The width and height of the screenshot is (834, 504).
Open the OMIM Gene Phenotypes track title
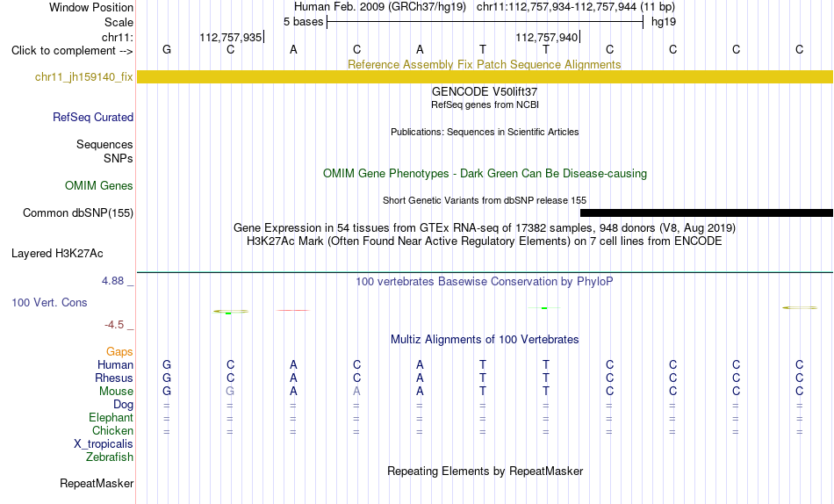485,174
